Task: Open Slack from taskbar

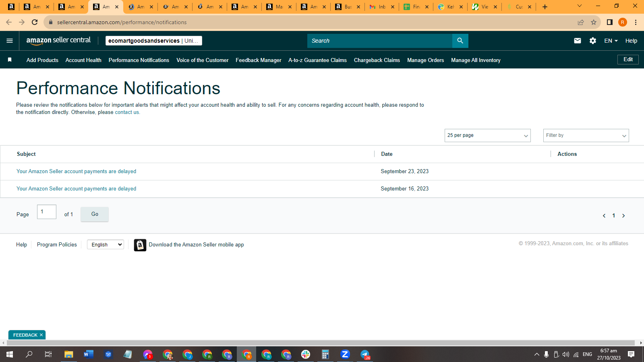Action: point(306,354)
